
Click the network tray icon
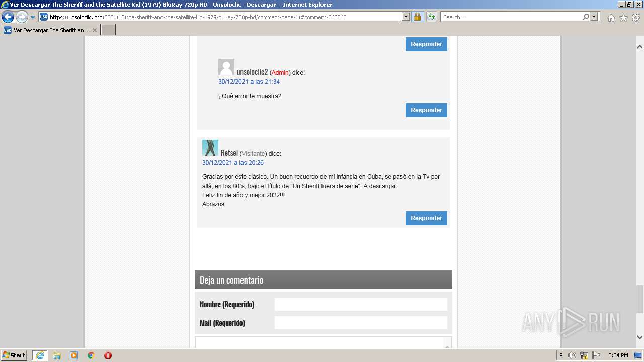pos(584,355)
